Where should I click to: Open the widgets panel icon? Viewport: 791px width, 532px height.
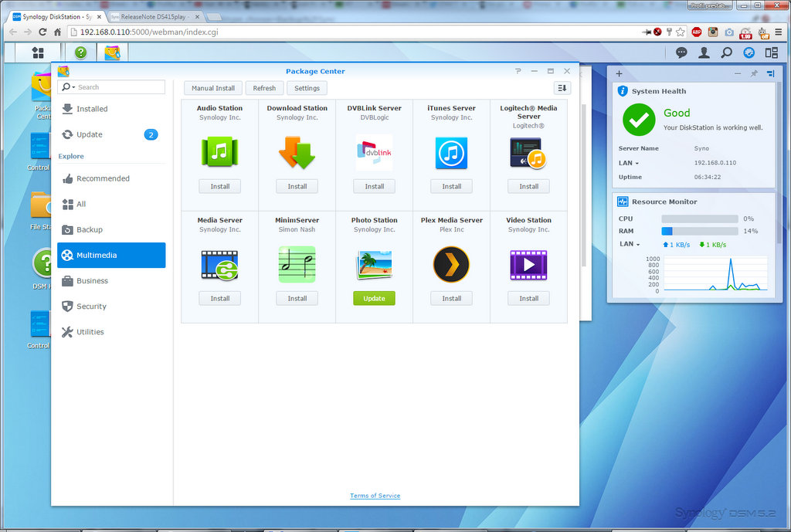(x=749, y=53)
